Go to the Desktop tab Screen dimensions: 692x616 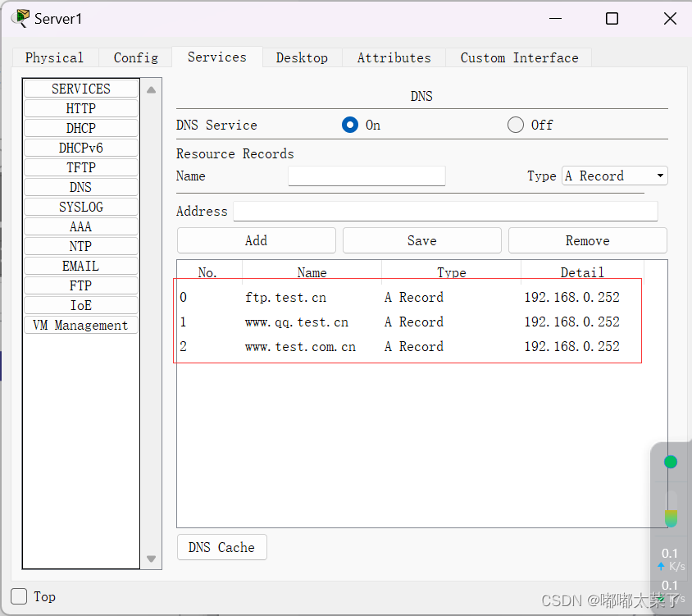click(302, 58)
